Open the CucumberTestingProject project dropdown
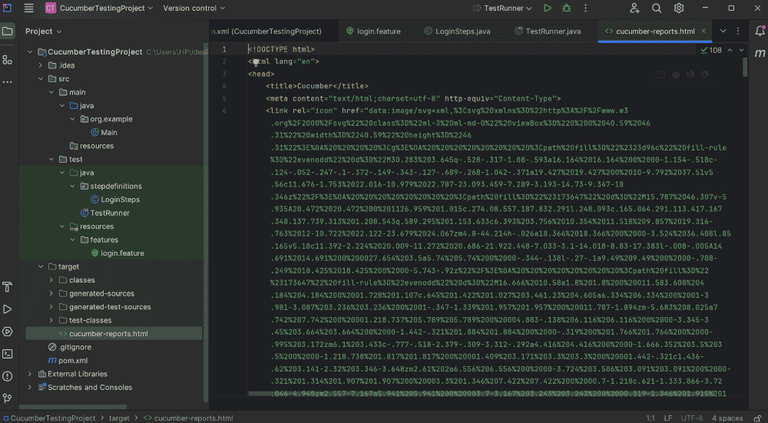This screenshot has height=423, width=768. pos(99,8)
